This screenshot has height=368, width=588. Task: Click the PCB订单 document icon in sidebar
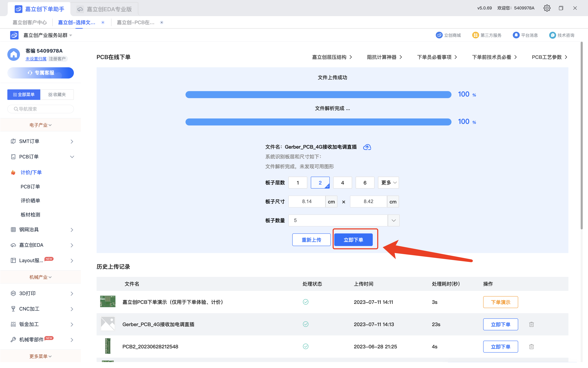(x=13, y=157)
